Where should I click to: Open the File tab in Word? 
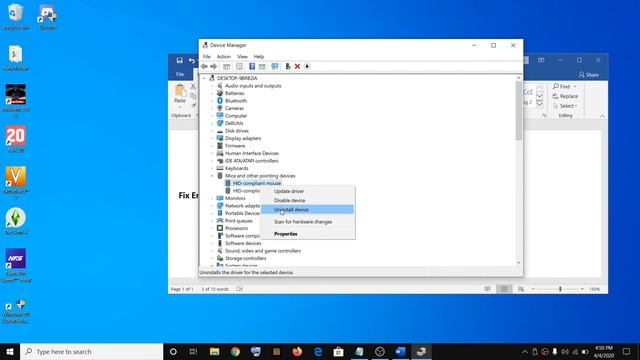tap(180, 74)
